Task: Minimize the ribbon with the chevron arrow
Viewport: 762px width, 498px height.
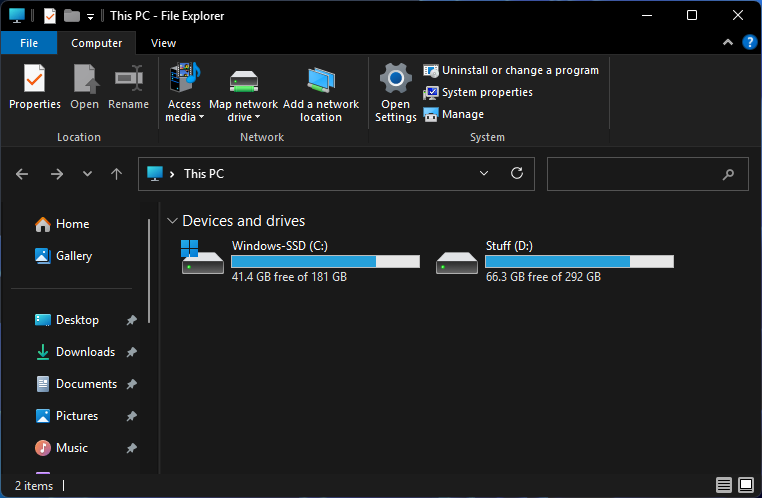Action: tap(727, 43)
